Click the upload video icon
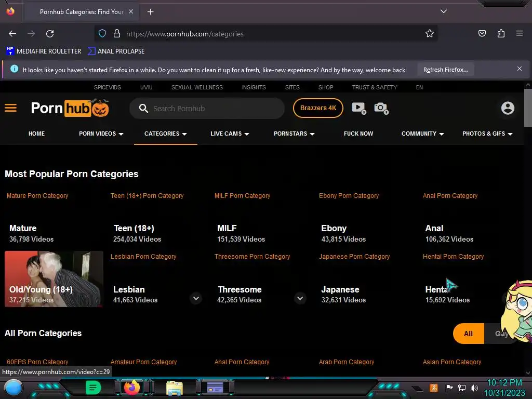 pos(359,108)
